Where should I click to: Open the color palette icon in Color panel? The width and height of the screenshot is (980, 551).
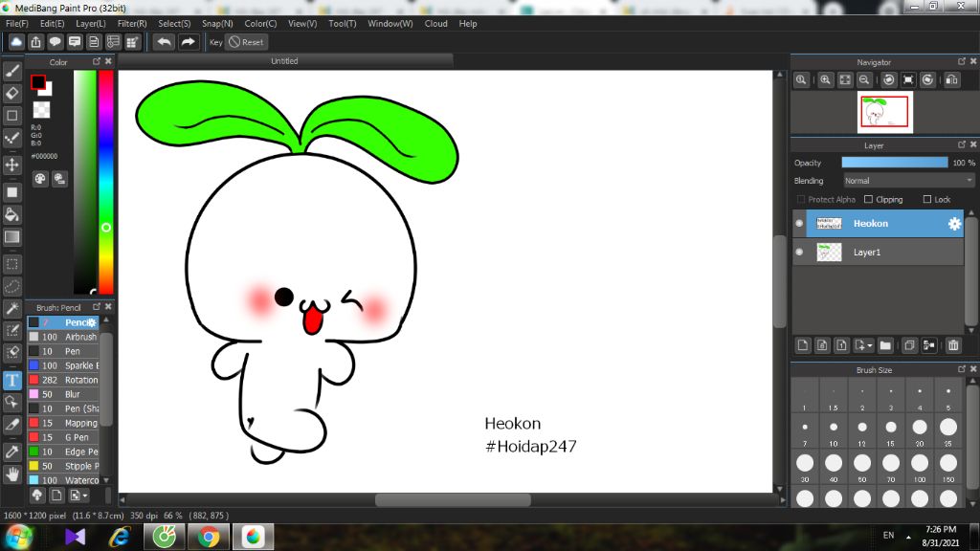coord(40,179)
